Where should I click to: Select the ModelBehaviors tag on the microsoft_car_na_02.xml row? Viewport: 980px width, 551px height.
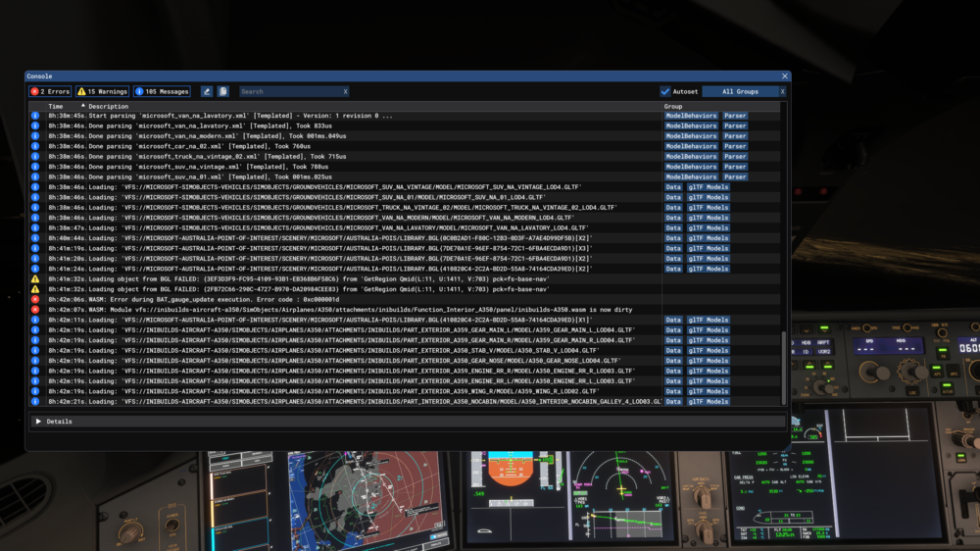[x=691, y=146]
